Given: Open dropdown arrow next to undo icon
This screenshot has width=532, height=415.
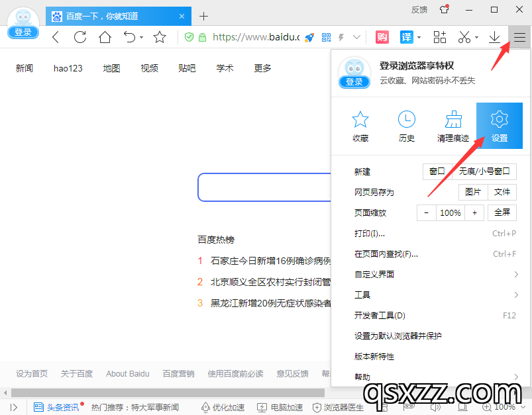Looking at the screenshot, I should point(142,37).
